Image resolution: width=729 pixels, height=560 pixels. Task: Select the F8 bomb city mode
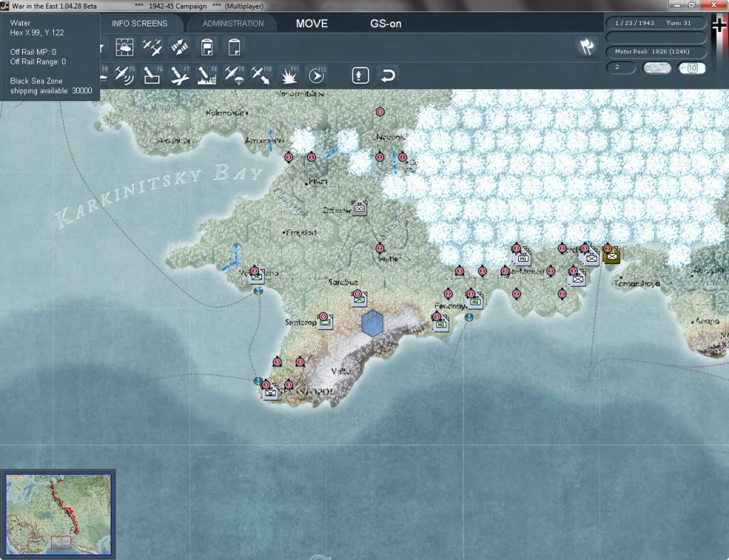tap(207, 75)
